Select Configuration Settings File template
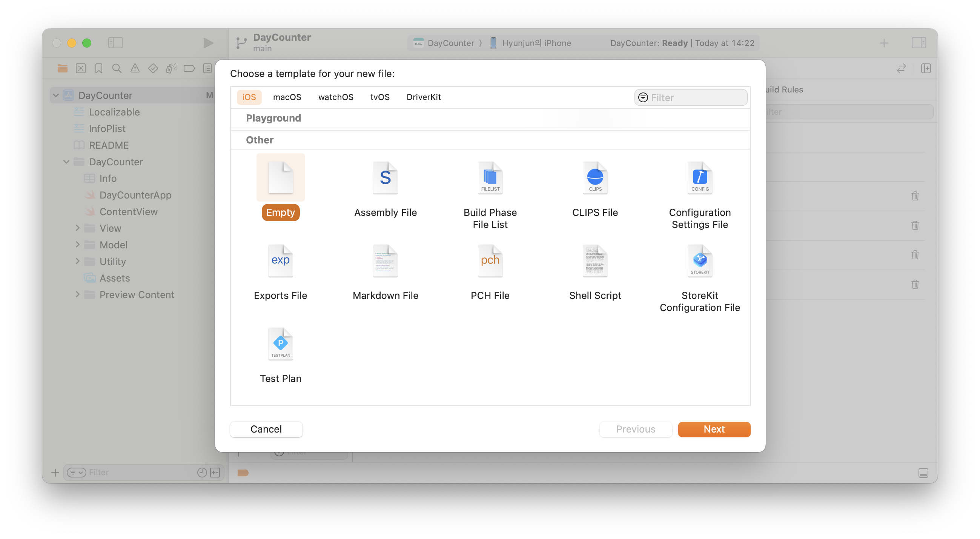This screenshot has height=539, width=980. click(699, 178)
